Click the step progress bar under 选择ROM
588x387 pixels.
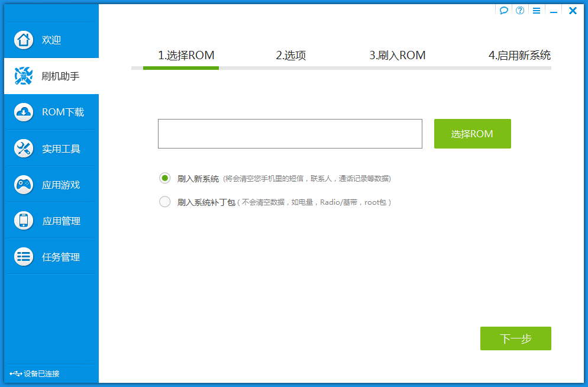(180, 67)
